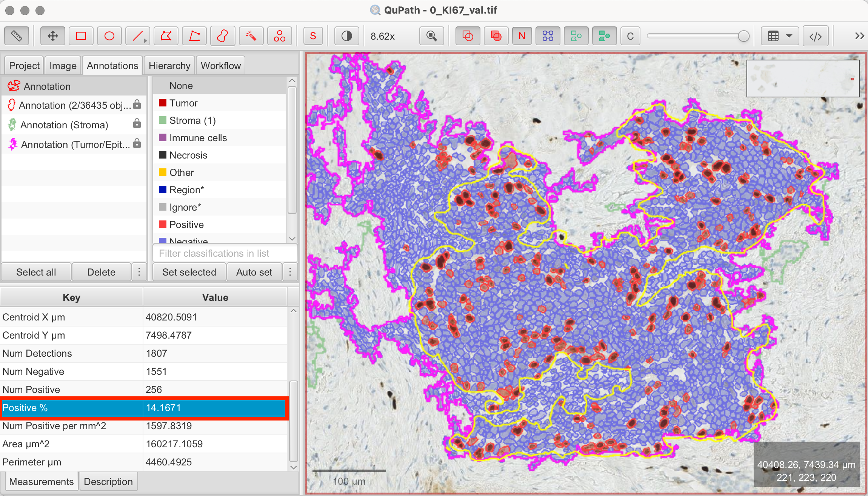Toggle show annotation names N button
Viewport: 868px width, 496px height.
(x=522, y=36)
